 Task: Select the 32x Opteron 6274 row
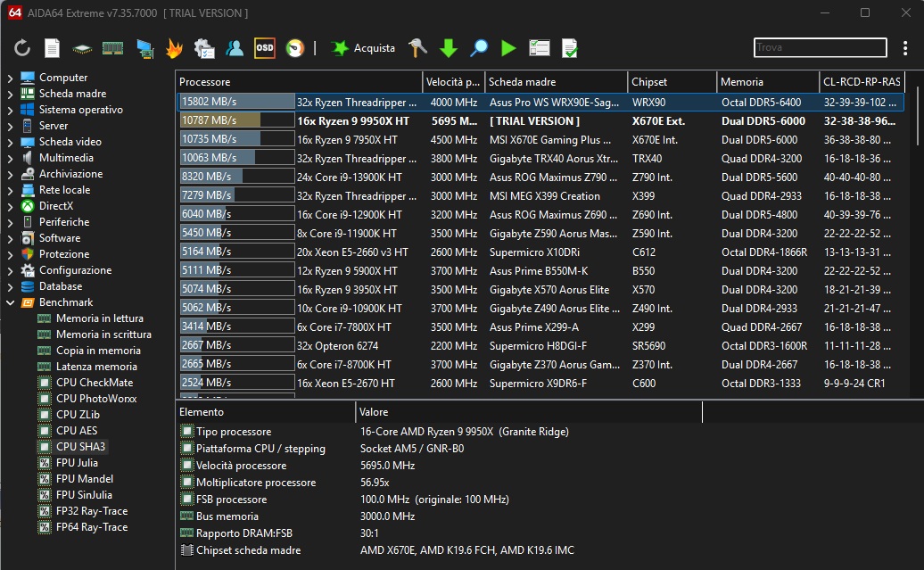540,345
